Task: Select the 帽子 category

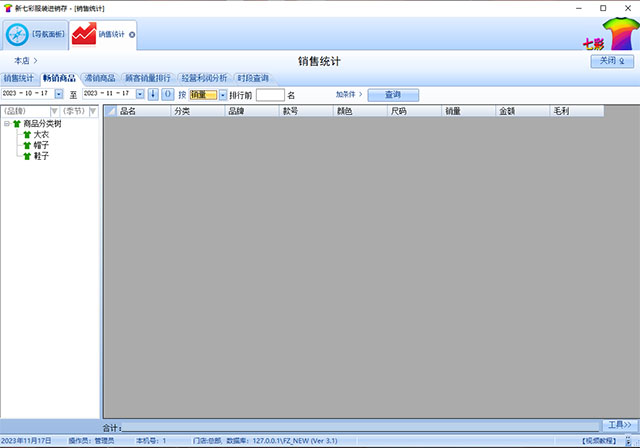Action: [41, 145]
